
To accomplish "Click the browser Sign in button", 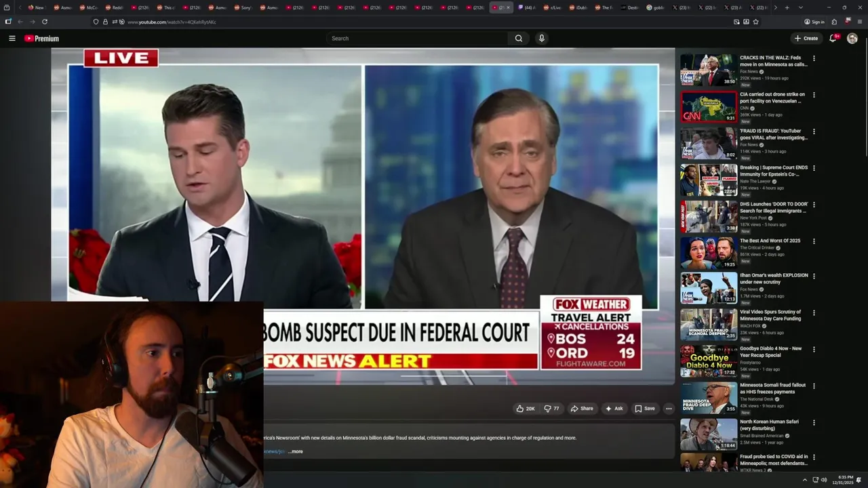I will (814, 22).
